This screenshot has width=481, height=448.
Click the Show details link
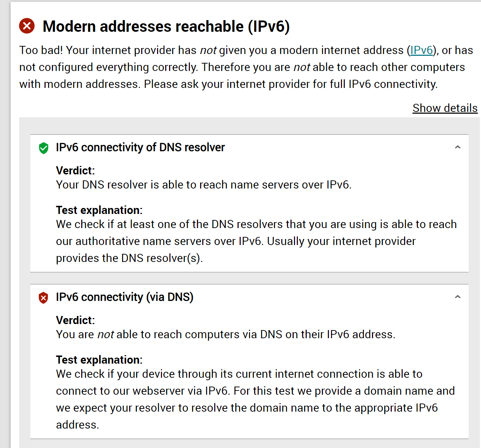click(445, 108)
